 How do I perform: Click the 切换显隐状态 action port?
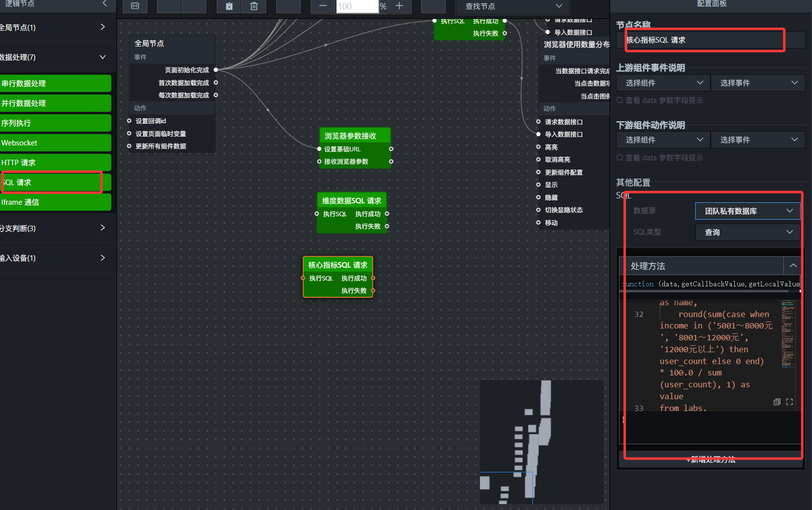[538, 210]
